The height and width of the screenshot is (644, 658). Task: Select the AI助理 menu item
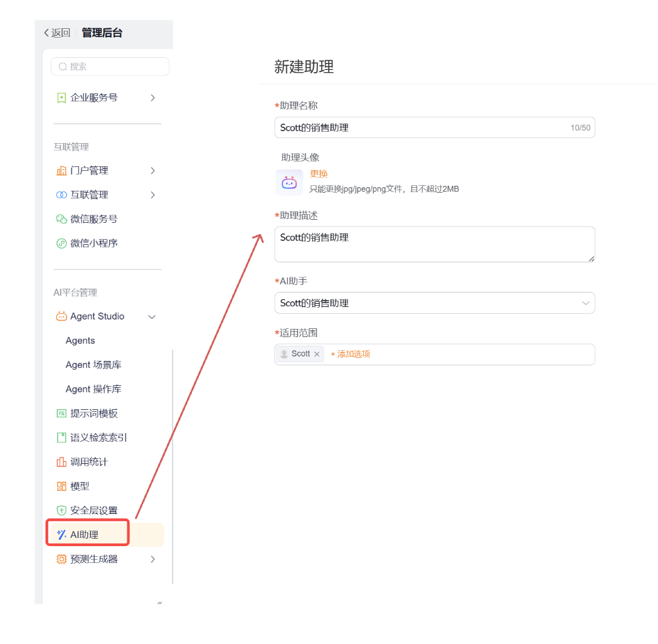[84, 535]
